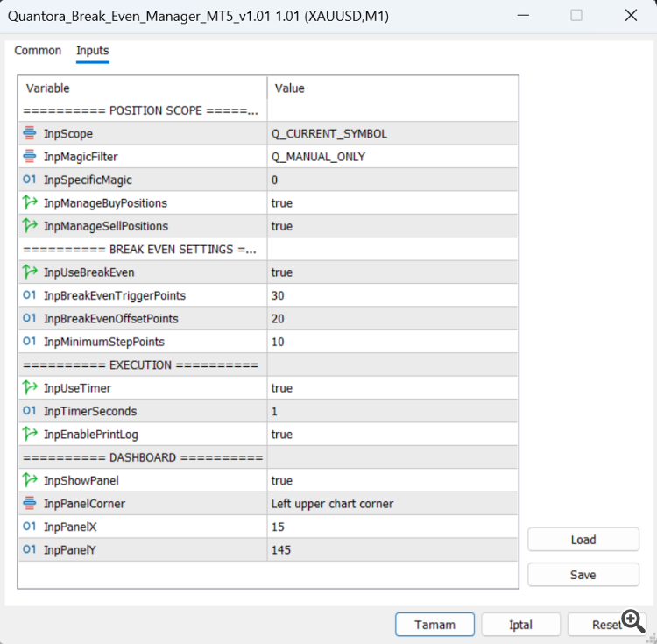
Task: Toggle InpUseBreakEven true value
Action: pos(392,272)
